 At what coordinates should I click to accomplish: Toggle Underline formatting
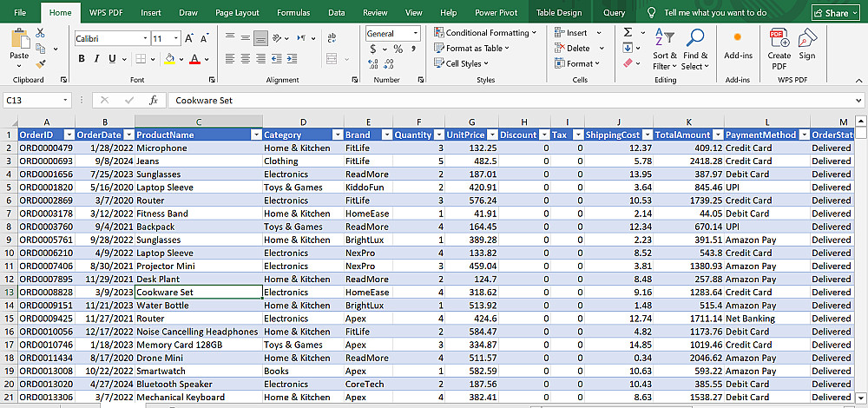pos(112,59)
